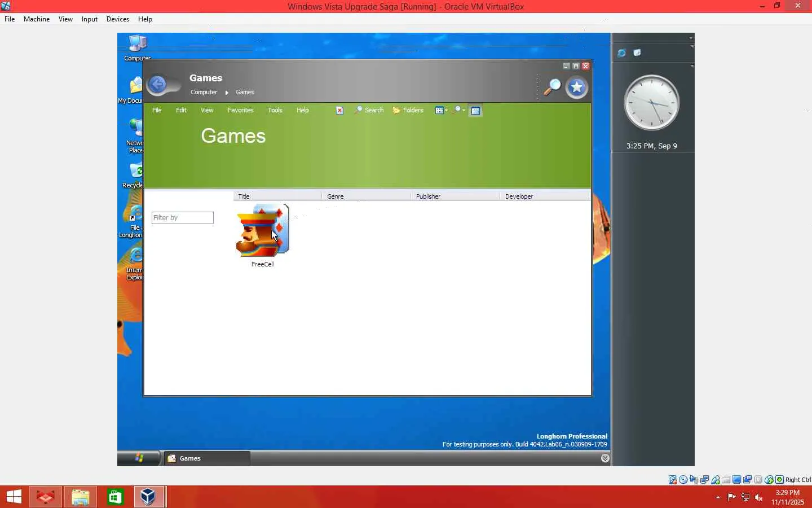Open the Longhorn Start button

click(x=139, y=458)
